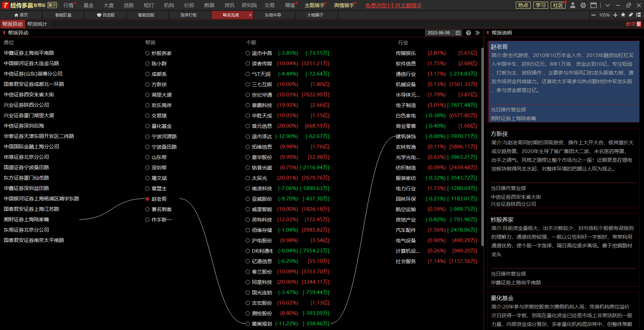Open the settings gear icon
The height and width of the screenshot is (330, 644).
pyautogui.click(x=583, y=5)
